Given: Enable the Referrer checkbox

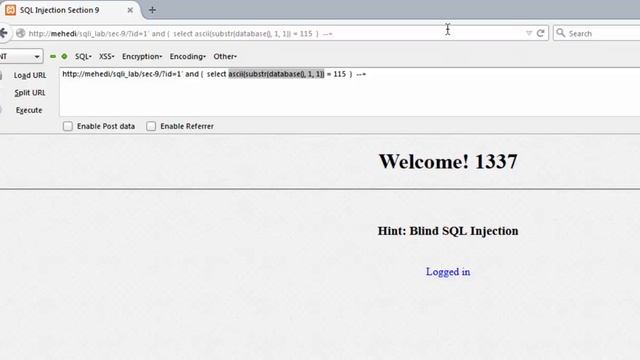Looking at the screenshot, I should point(151,126).
